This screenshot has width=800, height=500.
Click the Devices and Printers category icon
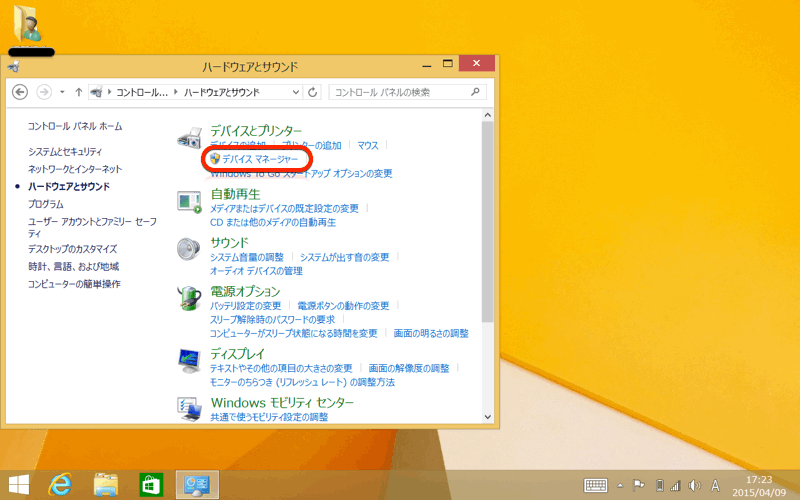tap(189, 139)
